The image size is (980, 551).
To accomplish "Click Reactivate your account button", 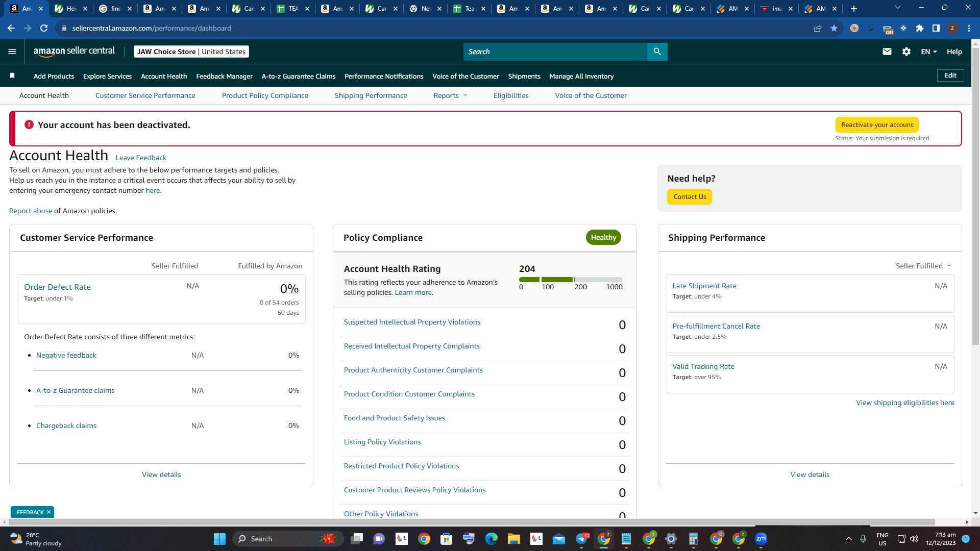I will [x=877, y=125].
